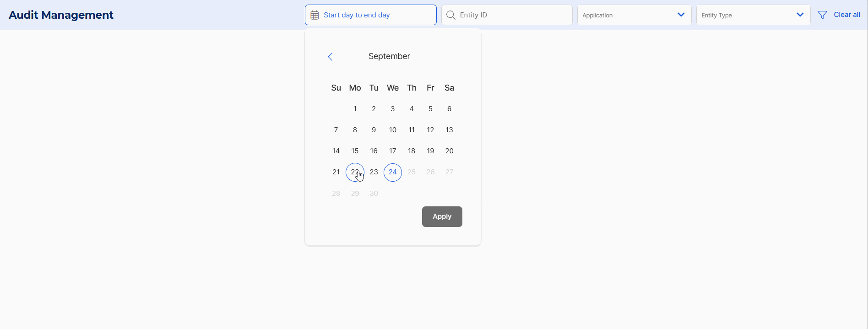The height and width of the screenshot is (329, 868).
Task: Click the search magnifier icon
Action: click(x=450, y=15)
